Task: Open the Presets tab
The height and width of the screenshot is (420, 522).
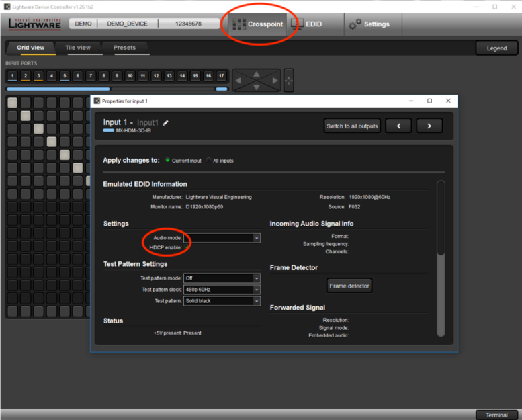Action: [x=124, y=48]
